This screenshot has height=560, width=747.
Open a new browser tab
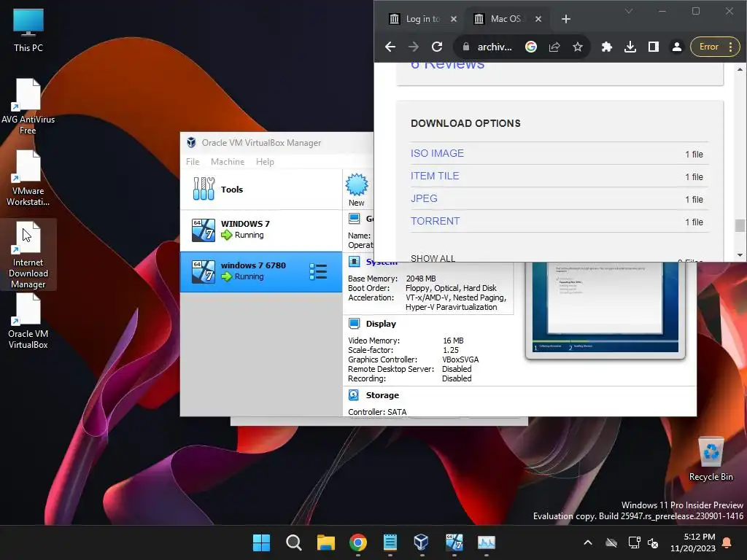pyautogui.click(x=565, y=19)
